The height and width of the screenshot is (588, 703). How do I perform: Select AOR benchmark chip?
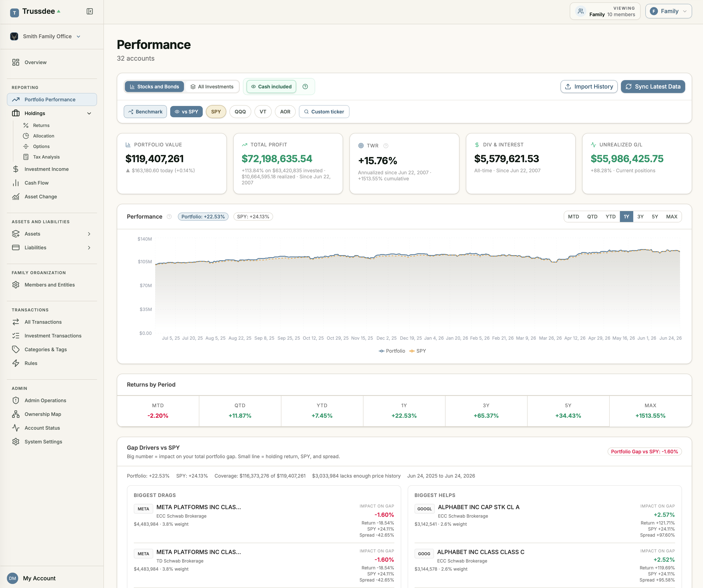coord(285,111)
